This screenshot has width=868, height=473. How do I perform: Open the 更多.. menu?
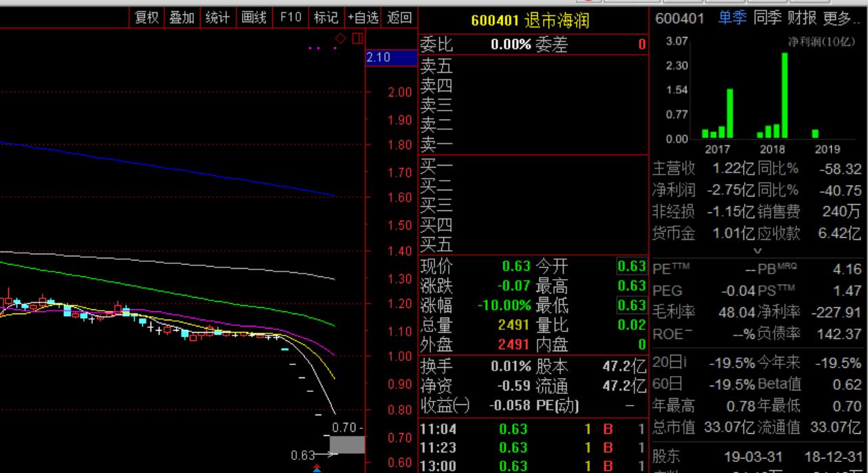(x=841, y=19)
